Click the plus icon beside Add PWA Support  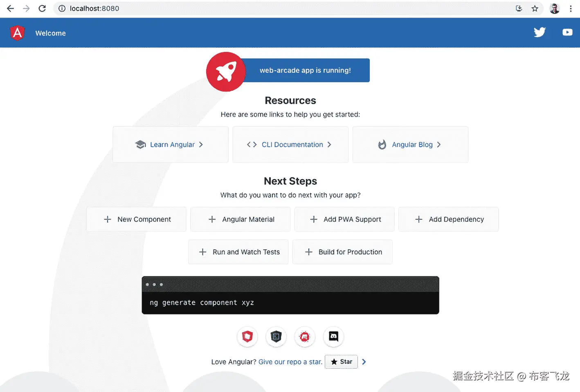tap(314, 219)
